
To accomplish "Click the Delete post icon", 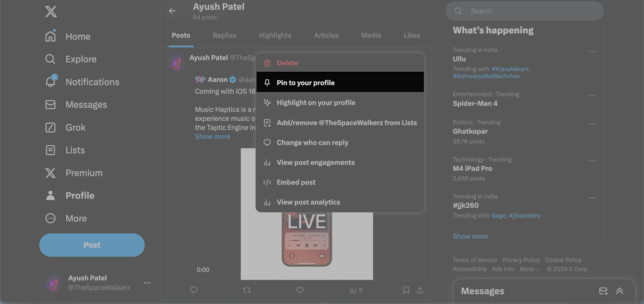I will [x=267, y=63].
